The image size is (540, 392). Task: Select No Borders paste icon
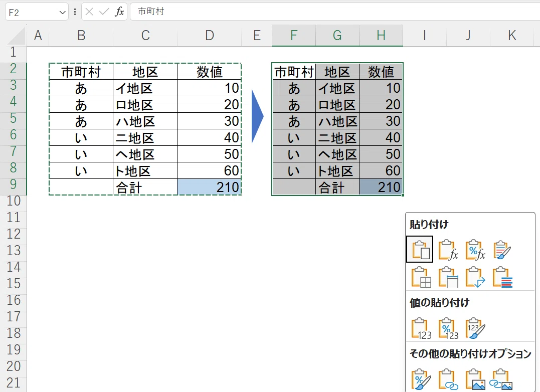421,277
